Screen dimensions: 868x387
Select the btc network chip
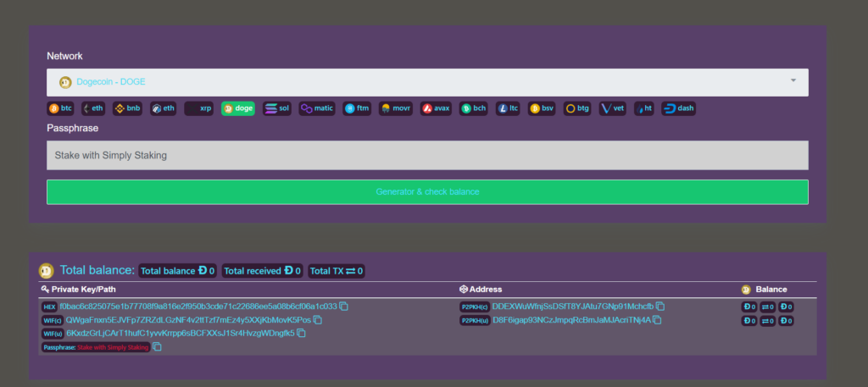click(61, 108)
